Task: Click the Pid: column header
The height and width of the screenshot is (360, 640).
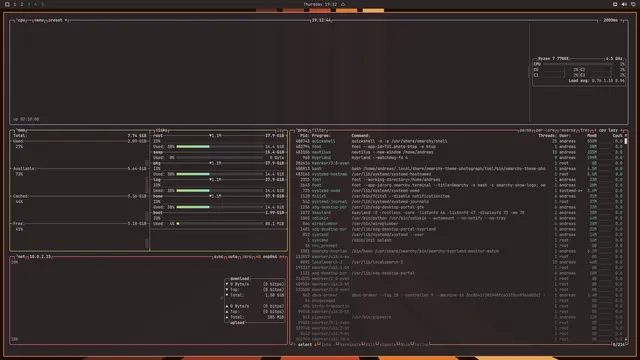Action: tap(304, 136)
